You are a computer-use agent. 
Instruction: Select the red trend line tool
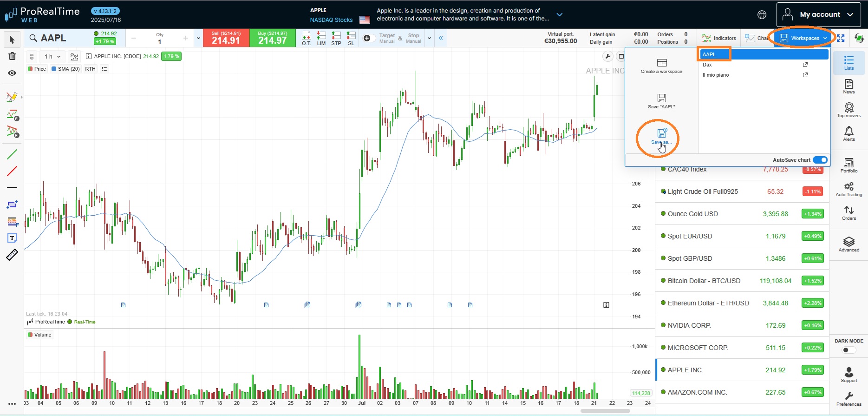[12, 171]
